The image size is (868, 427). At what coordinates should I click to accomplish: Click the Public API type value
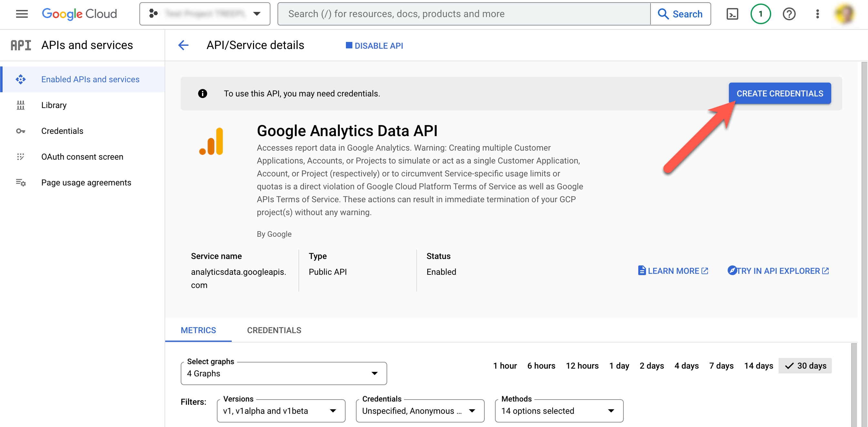[328, 272]
